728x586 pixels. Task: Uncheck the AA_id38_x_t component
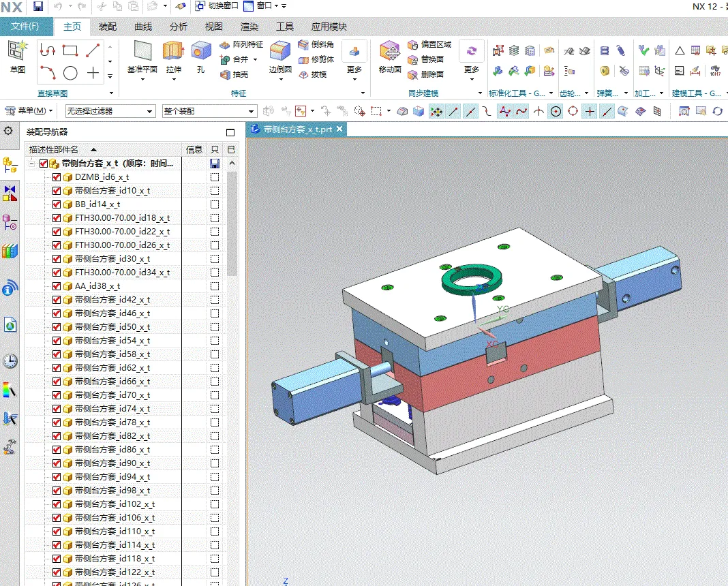(57, 286)
